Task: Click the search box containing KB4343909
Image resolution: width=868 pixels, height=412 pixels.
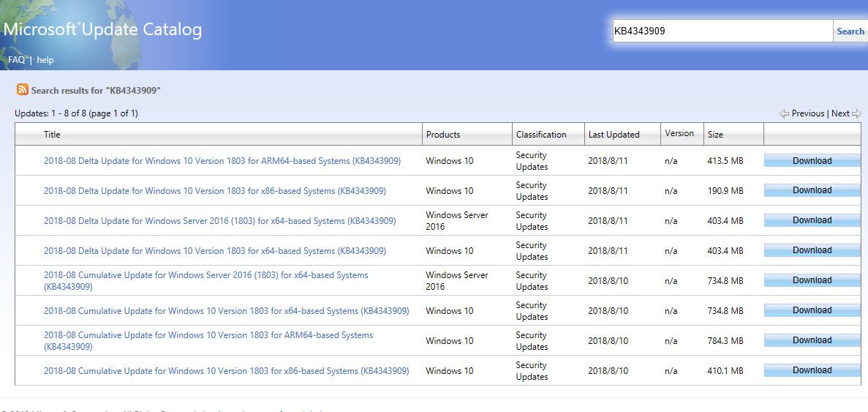Action: tap(721, 31)
